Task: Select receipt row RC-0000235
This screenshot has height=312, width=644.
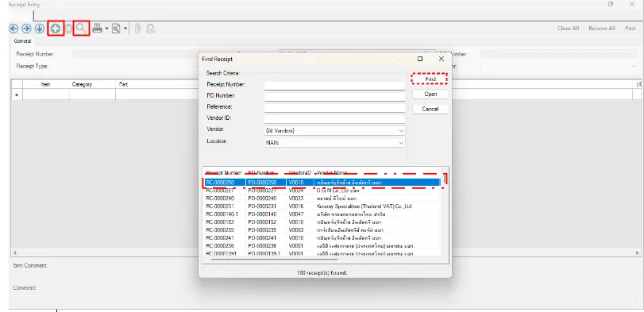Action: tap(322, 230)
